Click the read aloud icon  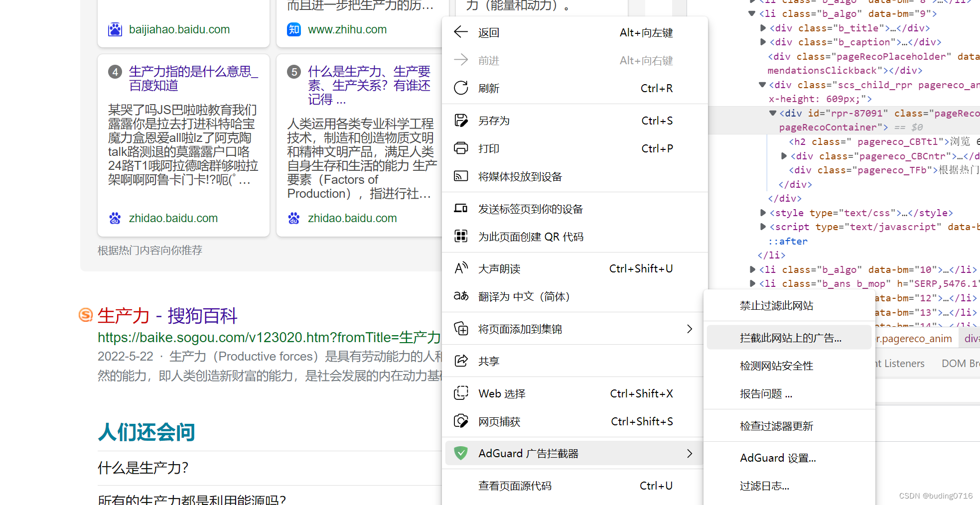point(461,268)
